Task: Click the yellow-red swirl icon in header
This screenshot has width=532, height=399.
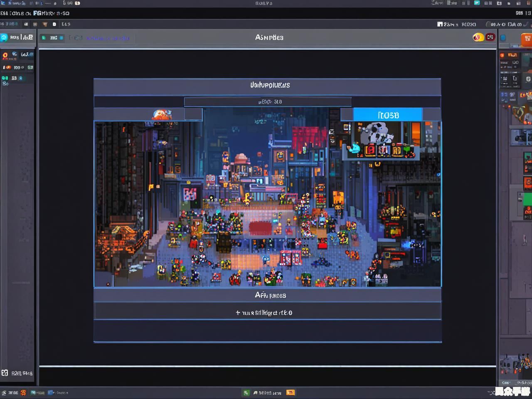Action: click(478, 37)
